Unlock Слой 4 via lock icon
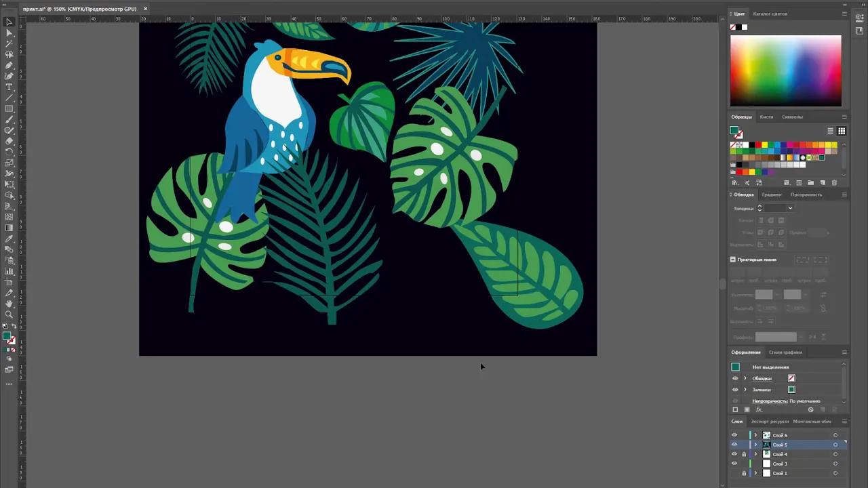This screenshot has height=488, width=868. tap(744, 454)
